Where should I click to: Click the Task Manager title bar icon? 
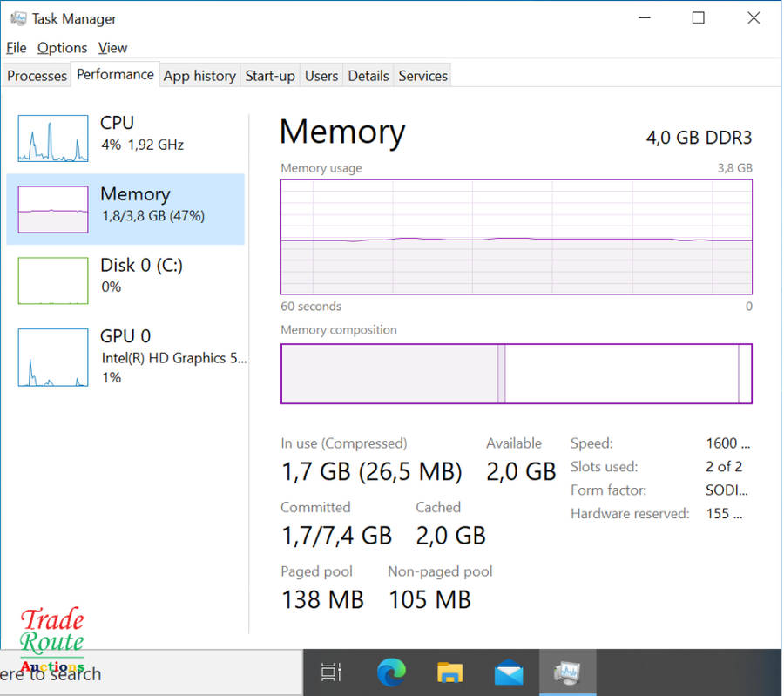[x=17, y=18]
